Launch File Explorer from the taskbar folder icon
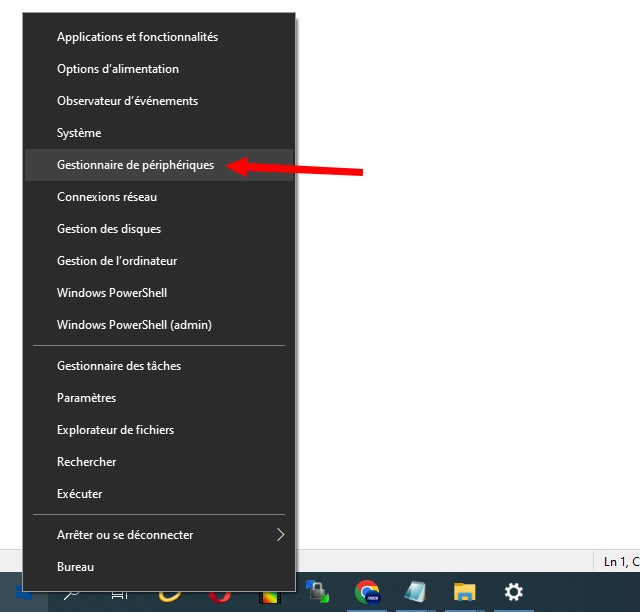 pos(464,592)
